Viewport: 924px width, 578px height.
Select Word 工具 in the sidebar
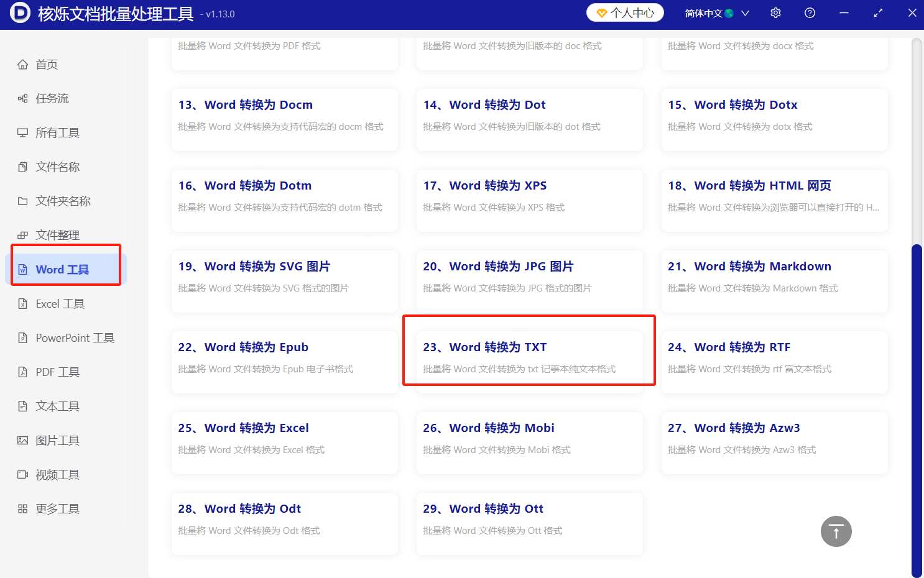(x=59, y=269)
